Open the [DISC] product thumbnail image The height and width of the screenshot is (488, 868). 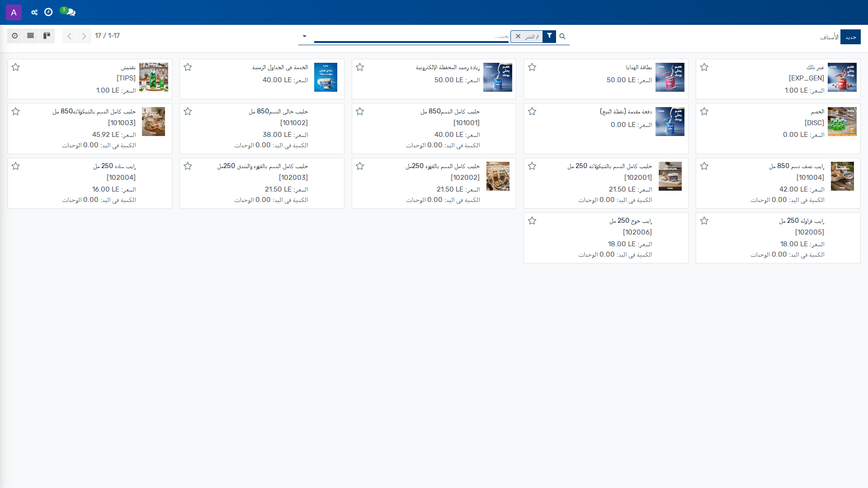842,122
